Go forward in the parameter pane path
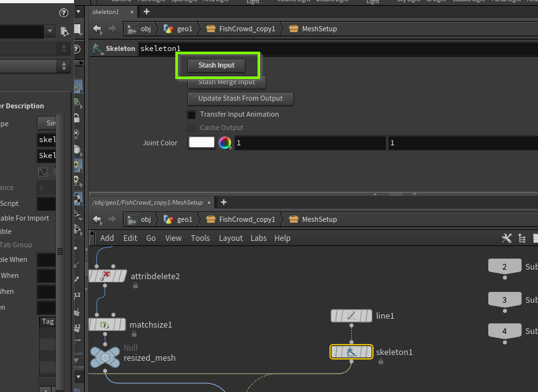 click(112, 29)
